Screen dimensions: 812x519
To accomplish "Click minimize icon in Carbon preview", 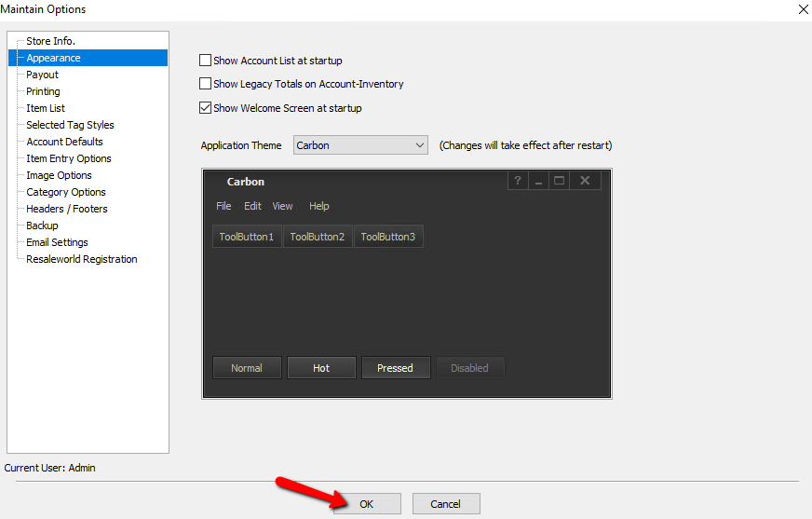I will pos(538,181).
